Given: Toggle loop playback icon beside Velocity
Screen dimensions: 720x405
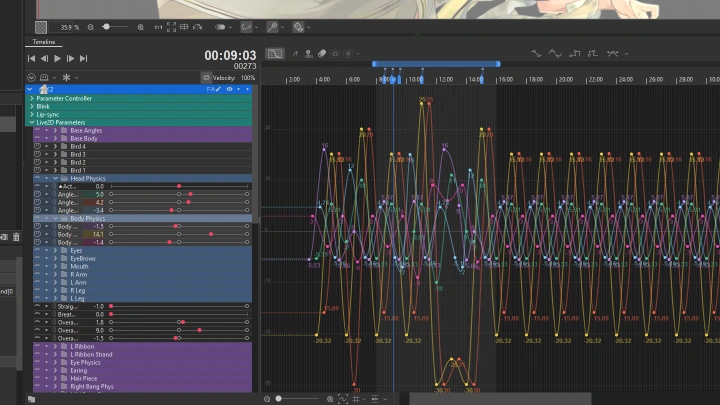Looking at the screenshot, I should point(206,77).
